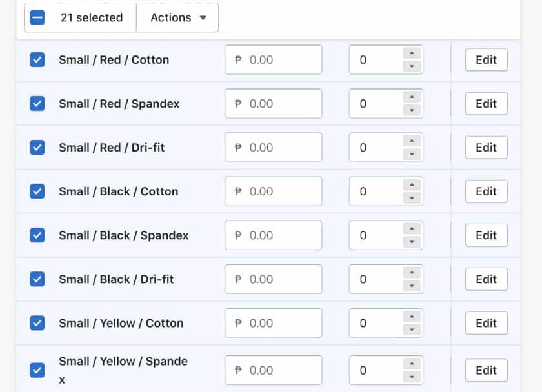Decrease quantity for Small / Black / Dri-fit
Image resolution: width=542 pixels, height=392 pixels.
[412, 286]
